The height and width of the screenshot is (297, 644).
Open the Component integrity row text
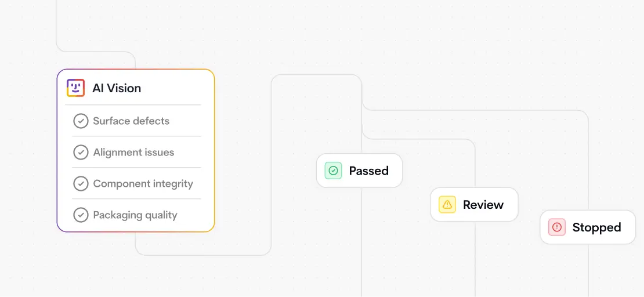point(143,184)
